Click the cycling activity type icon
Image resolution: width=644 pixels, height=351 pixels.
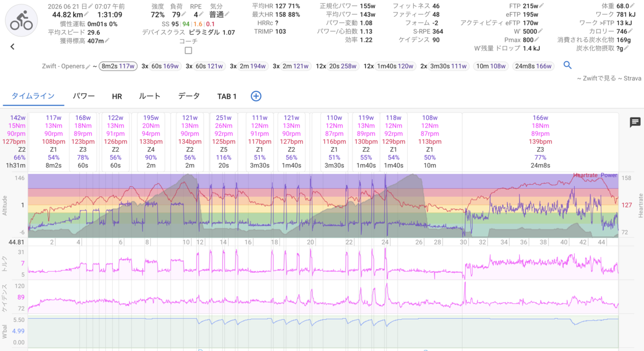(x=21, y=19)
